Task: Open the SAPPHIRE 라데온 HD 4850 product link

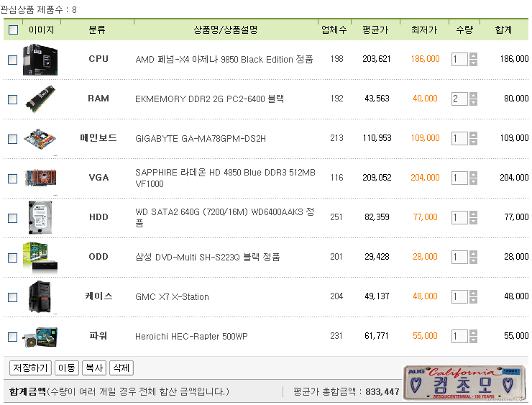Action: pos(225,178)
